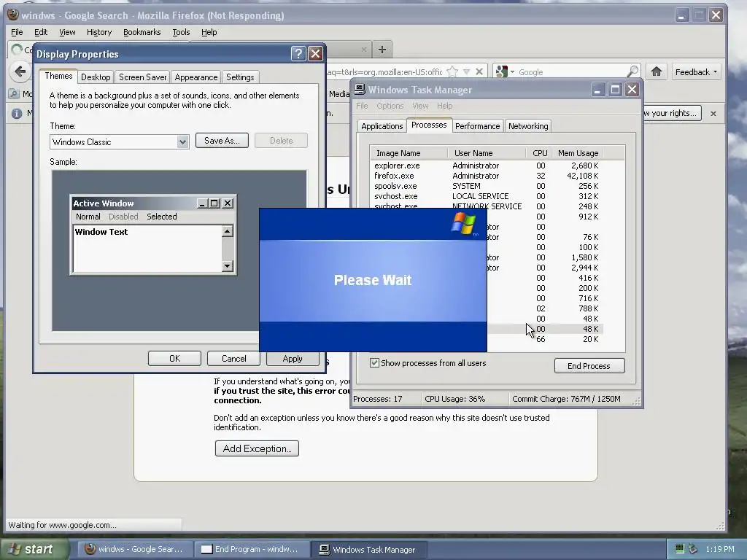The height and width of the screenshot is (560, 747).
Task: Click Windows Task Manager taskbar button
Action: [x=368, y=549]
